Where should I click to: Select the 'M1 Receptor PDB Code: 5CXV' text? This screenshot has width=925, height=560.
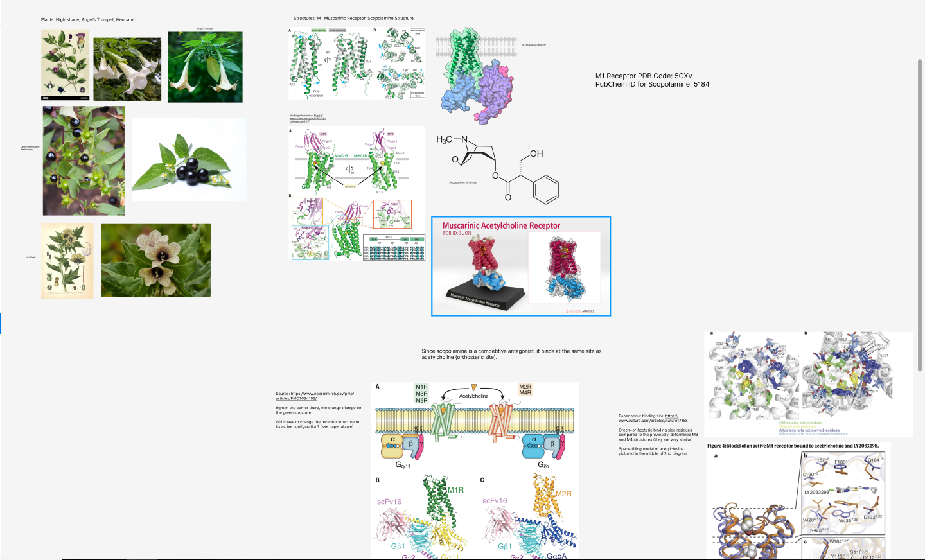(x=644, y=76)
